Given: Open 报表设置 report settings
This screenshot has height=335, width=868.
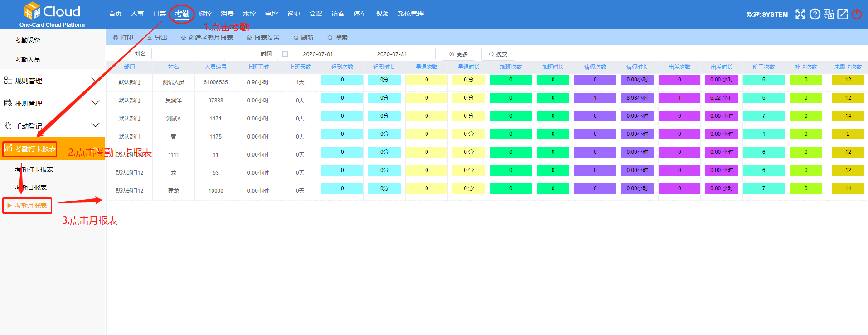Looking at the screenshot, I should (263, 38).
